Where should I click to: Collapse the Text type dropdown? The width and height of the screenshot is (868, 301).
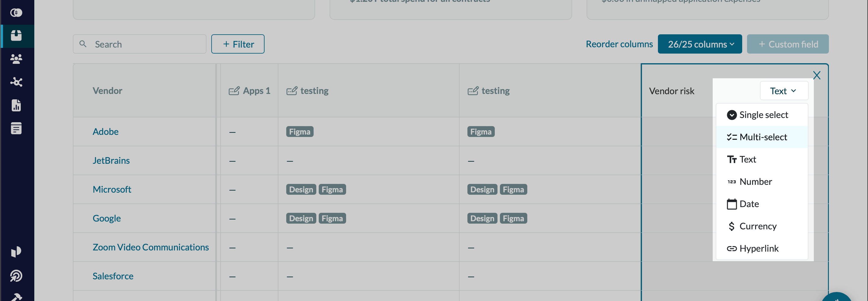(x=784, y=91)
